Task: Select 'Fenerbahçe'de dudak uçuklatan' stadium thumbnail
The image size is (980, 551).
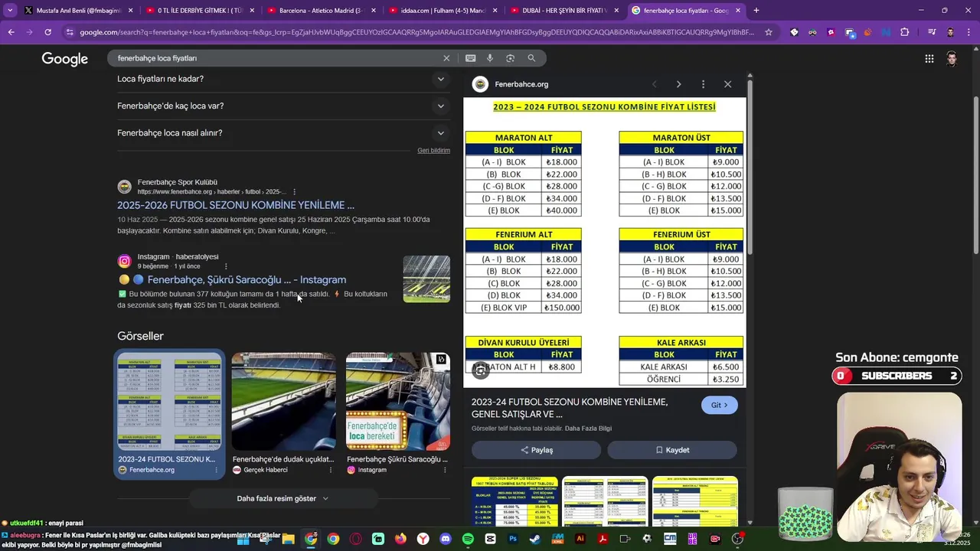Action: (283, 401)
